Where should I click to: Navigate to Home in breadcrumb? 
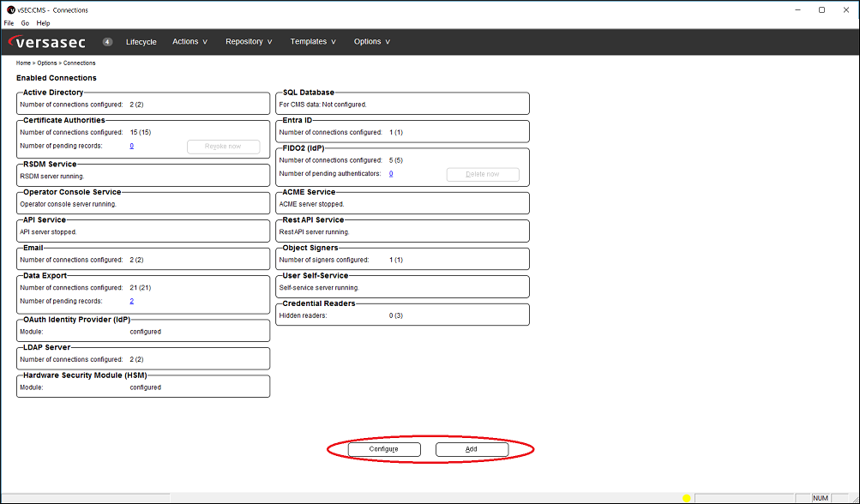pos(23,63)
